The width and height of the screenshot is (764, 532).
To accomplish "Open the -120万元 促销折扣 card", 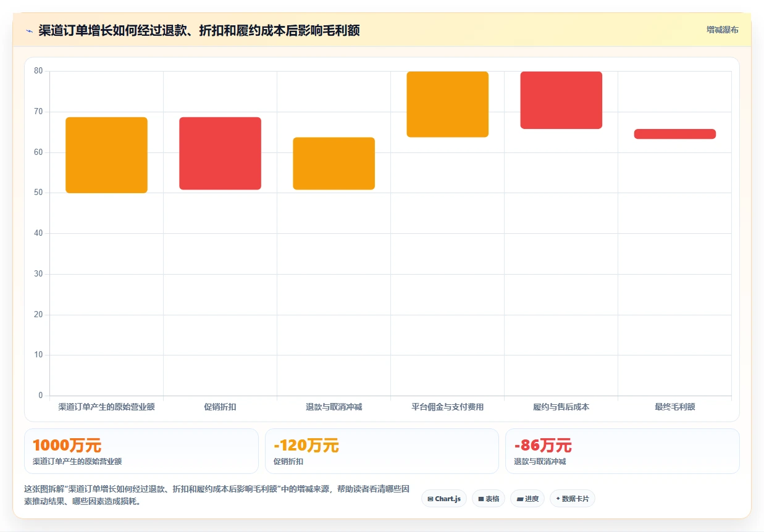I will coord(382,451).
